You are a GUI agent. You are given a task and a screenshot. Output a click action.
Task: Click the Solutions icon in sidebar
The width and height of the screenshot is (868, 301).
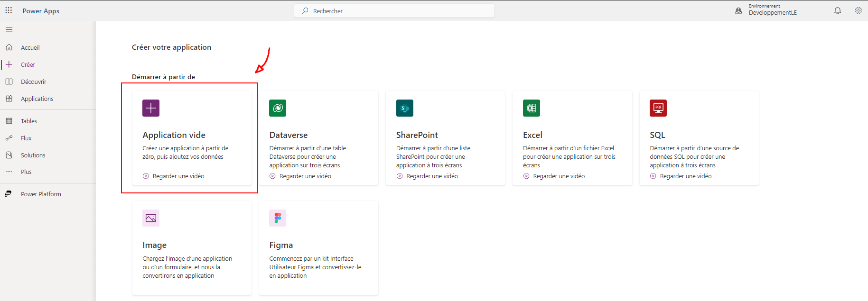click(x=9, y=155)
